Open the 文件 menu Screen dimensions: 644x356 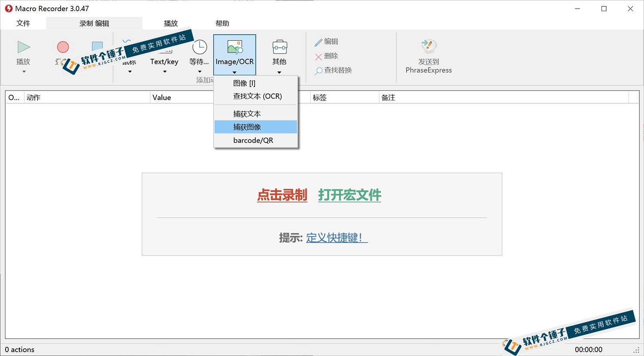pos(23,23)
